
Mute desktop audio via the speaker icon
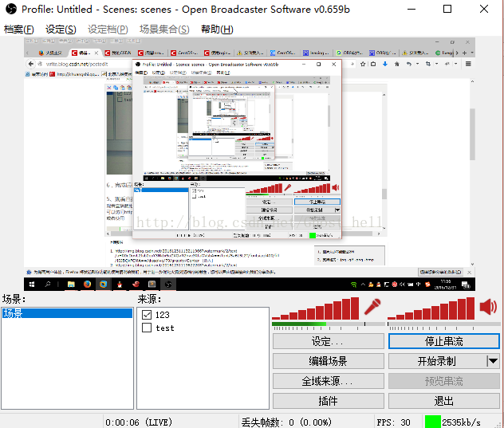(488, 307)
